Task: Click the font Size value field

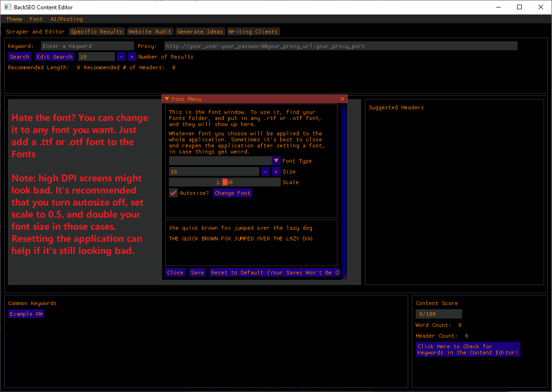Action: point(214,172)
